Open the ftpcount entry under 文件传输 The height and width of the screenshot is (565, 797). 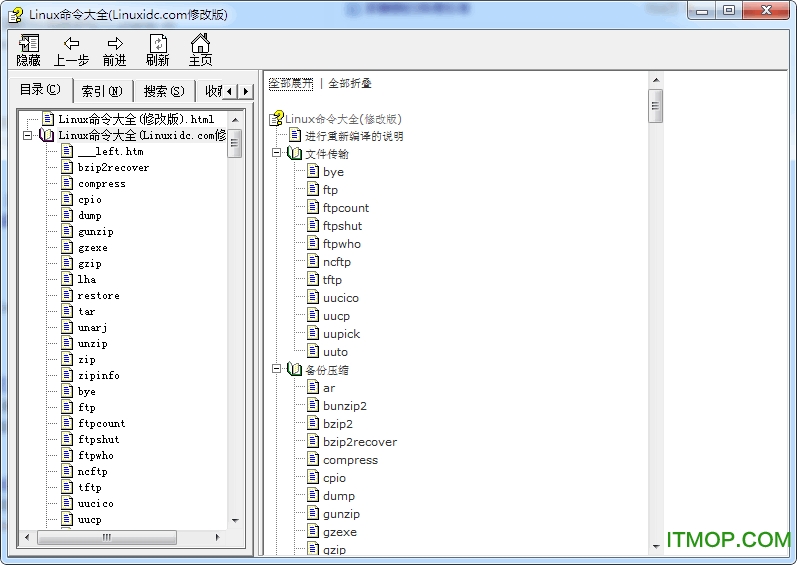point(345,208)
